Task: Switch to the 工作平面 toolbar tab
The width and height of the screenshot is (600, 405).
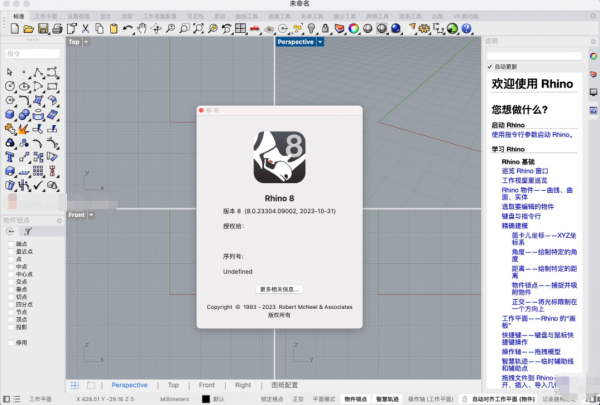Action: (x=46, y=16)
